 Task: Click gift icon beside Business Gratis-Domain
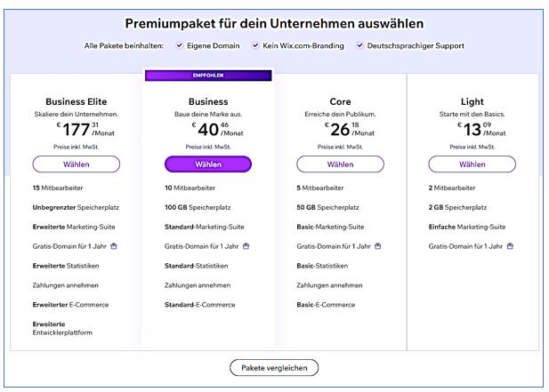pos(246,246)
